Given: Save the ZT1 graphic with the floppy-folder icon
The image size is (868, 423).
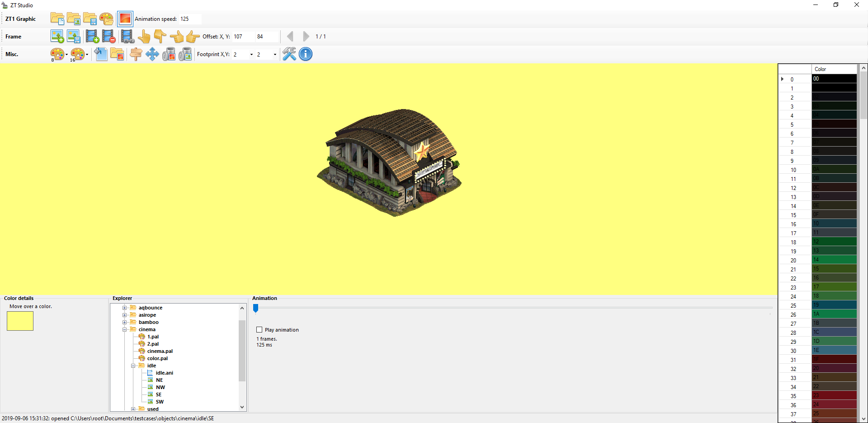Looking at the screenshot, I should pyautogui.click(x=90, y=19).
